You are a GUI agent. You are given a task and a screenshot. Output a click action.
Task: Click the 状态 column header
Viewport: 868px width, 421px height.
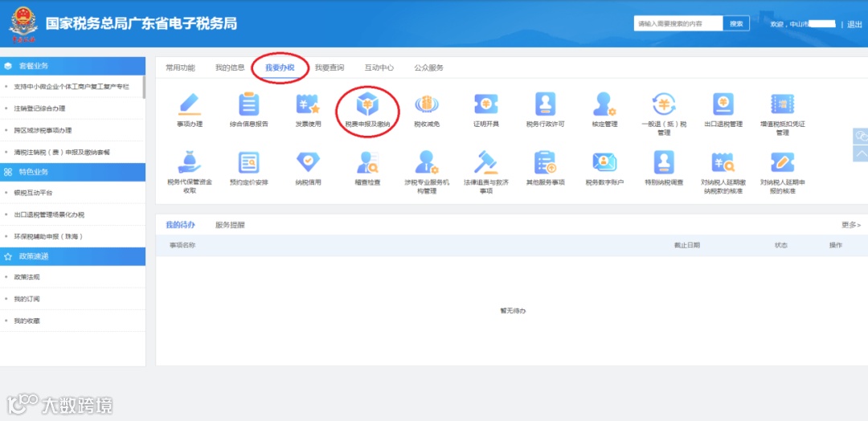tap(781, 245)
